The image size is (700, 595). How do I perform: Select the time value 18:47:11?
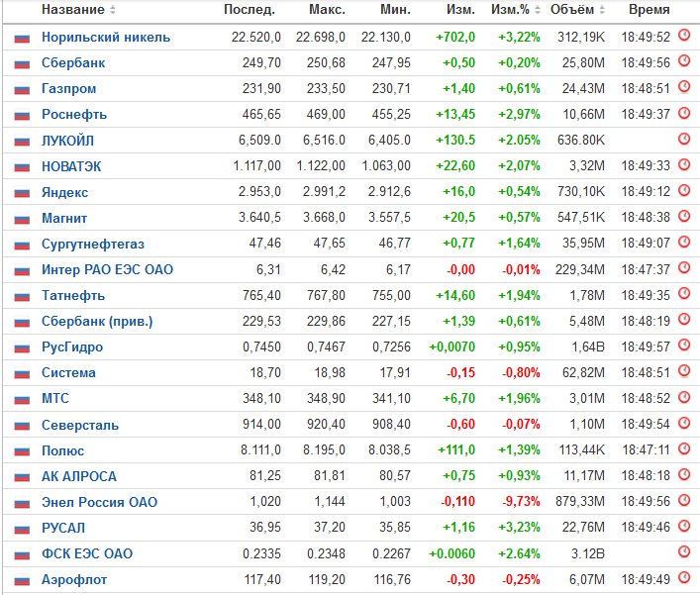tap(646, 449)
